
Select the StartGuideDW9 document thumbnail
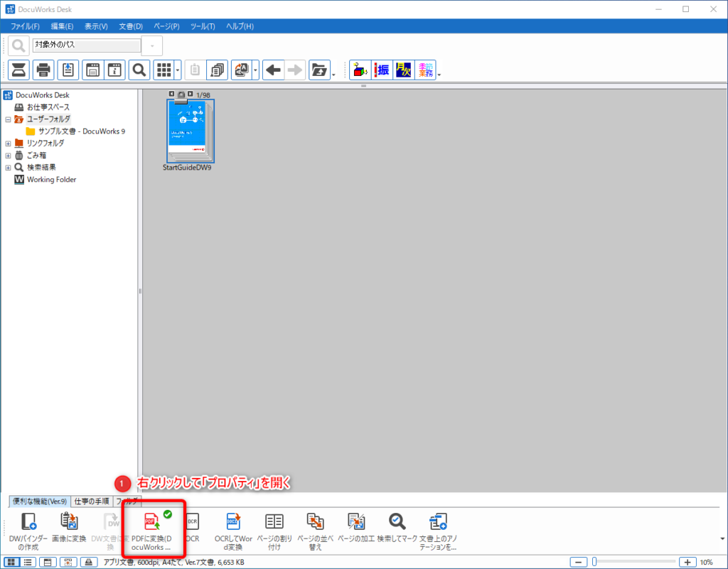(190, 131)
